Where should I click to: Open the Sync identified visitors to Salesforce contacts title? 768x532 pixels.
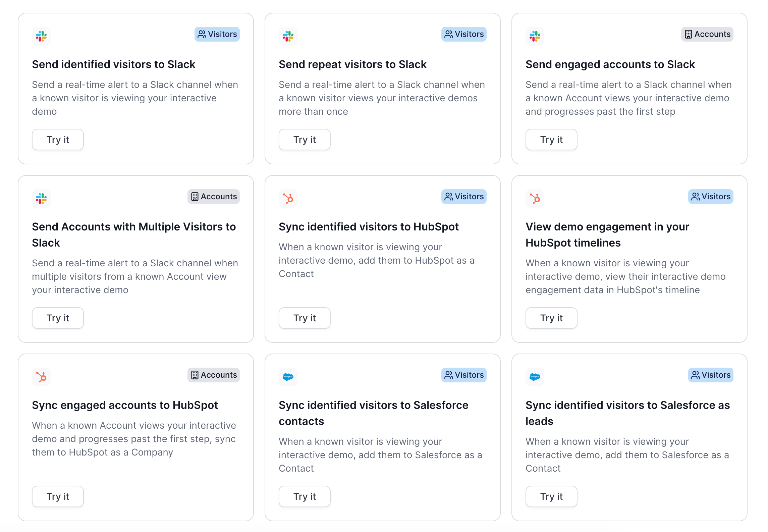[x=373, y=413]
